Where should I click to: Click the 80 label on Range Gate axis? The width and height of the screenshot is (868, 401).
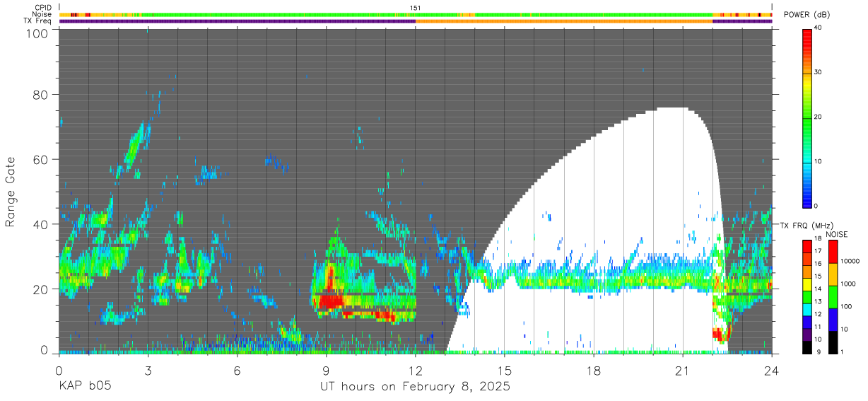pos(42,95)
